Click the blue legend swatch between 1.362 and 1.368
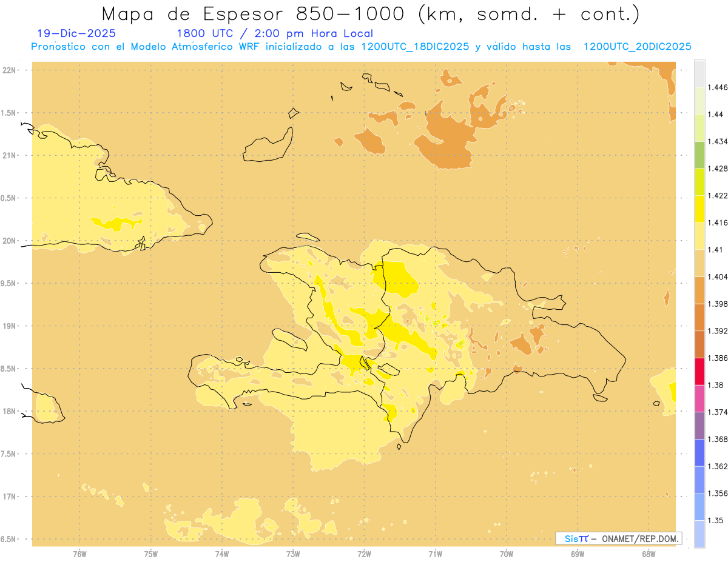 [x=699, y=453]
